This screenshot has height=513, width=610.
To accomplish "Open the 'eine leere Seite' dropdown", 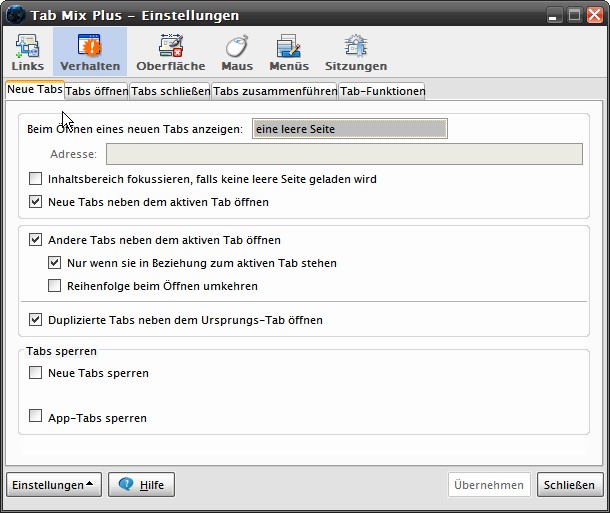I will tap(350, 129).
